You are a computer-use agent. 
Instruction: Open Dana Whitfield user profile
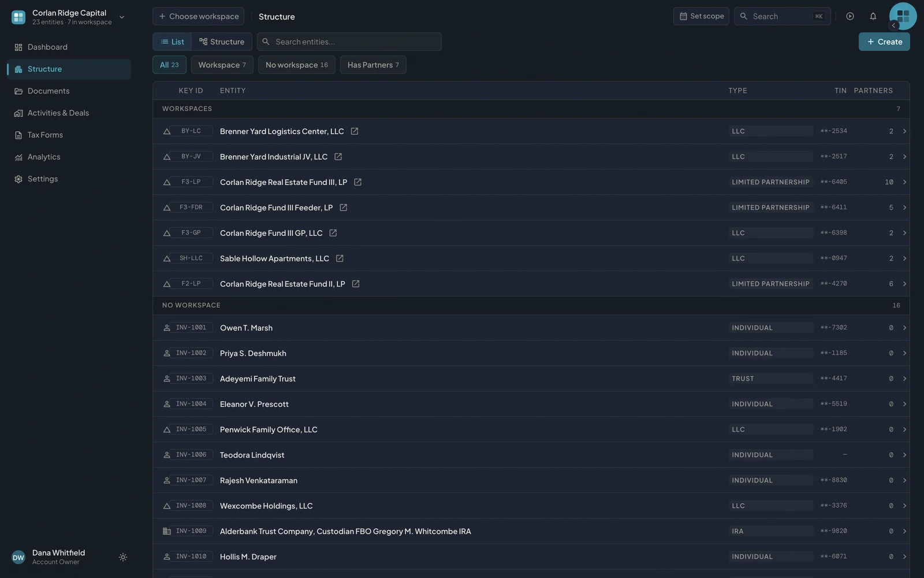(x=58, y=557)
